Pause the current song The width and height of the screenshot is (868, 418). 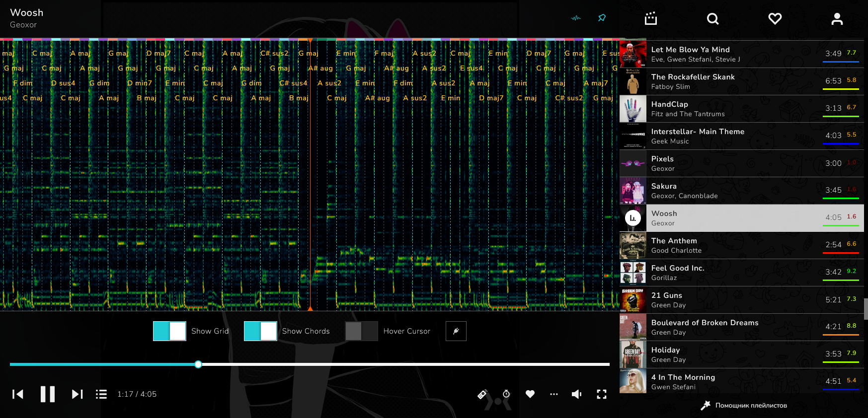[48, 394]
